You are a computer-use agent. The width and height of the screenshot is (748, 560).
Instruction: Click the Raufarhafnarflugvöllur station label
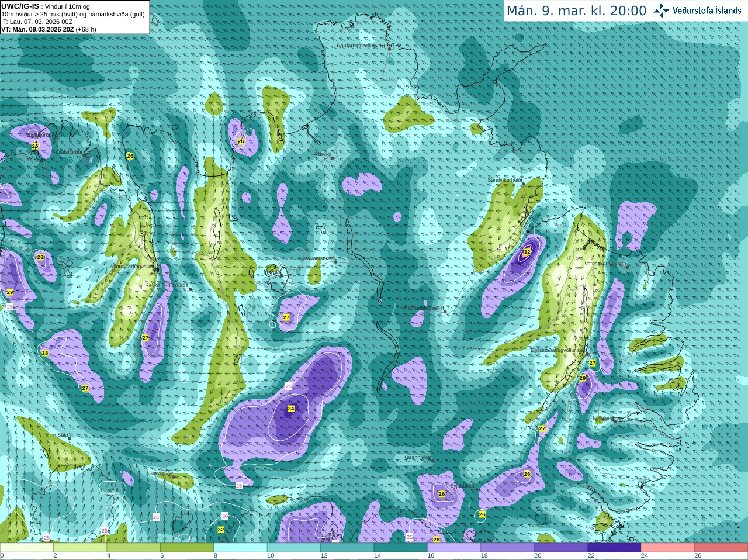point(362,45)
